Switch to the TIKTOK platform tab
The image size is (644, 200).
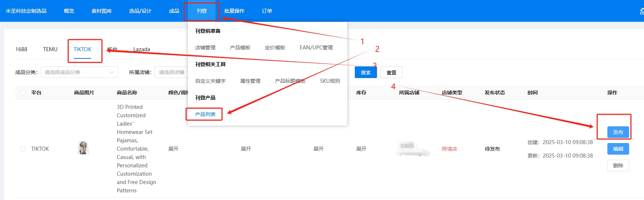82,49
